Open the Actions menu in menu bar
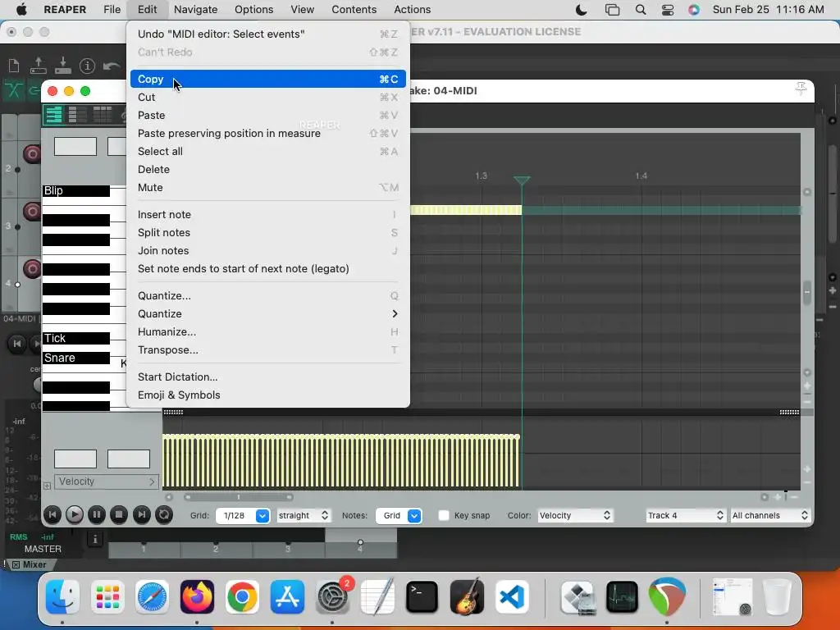Viewport: 840px width, 630px height. [412, 10]
